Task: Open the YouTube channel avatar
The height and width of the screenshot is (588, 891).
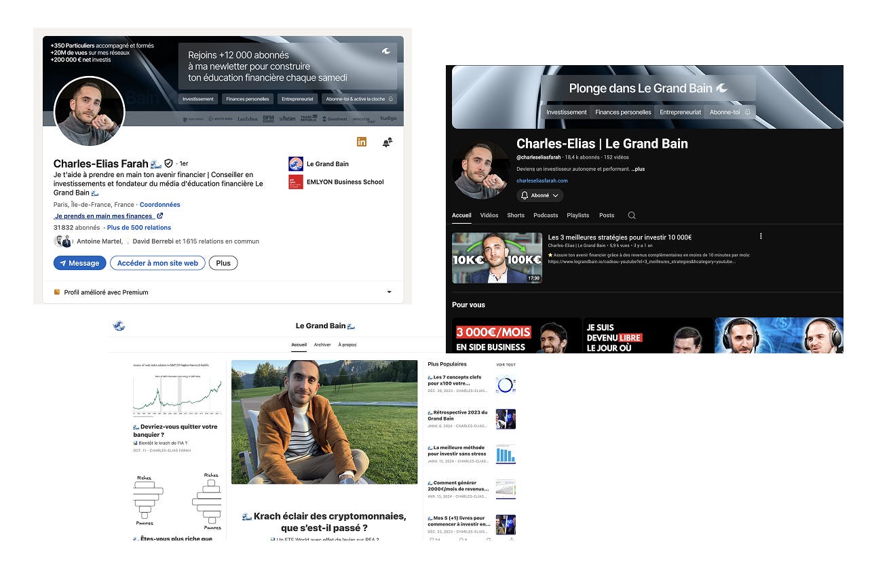Action: pyautogui.click(x=481, y=170)
